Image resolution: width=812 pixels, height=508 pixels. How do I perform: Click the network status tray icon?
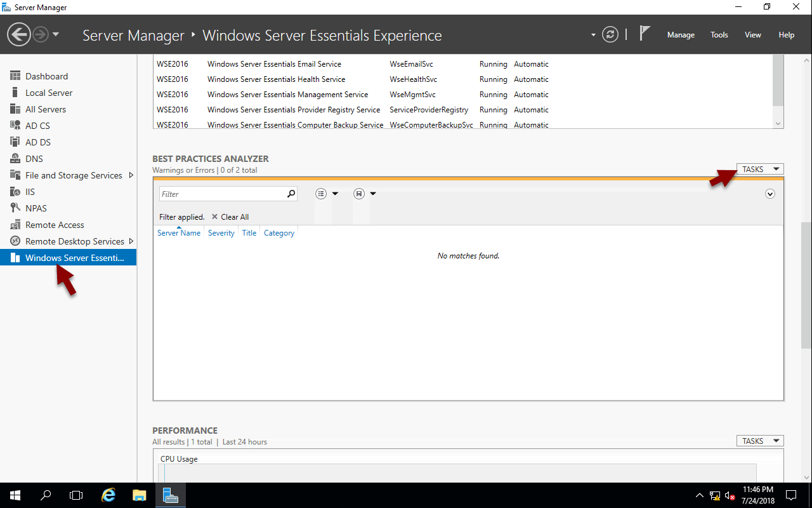715,496
